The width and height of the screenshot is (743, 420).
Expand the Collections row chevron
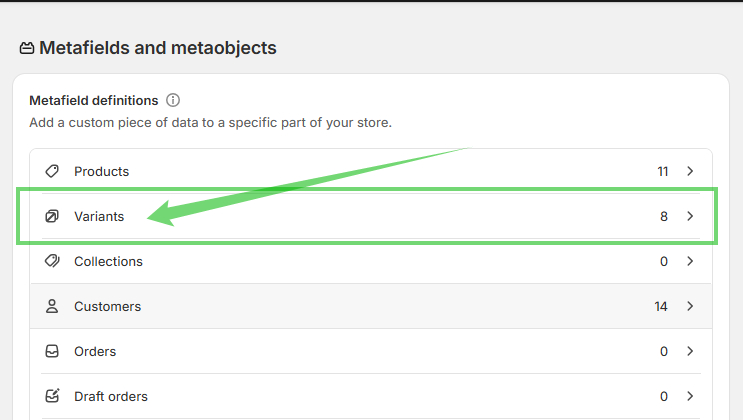[690, 261]
